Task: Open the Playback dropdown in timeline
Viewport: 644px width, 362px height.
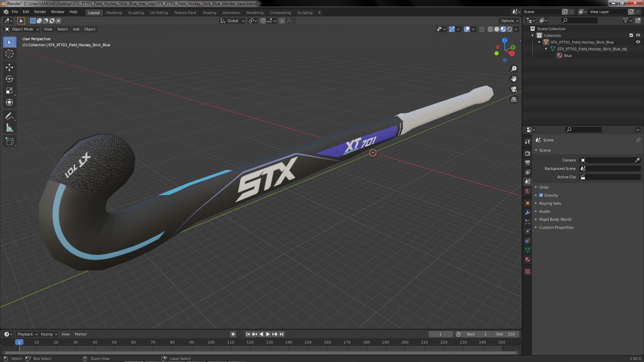Action: (27, 334)
